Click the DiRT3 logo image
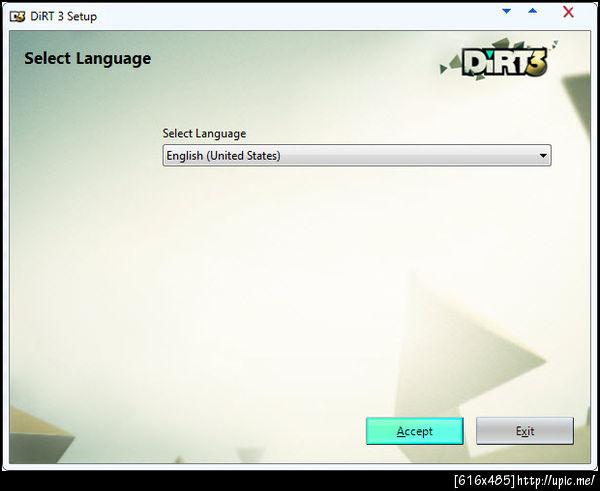Image resolution: width=600 pixels, height=491 pixels. [x=501, y=59]
